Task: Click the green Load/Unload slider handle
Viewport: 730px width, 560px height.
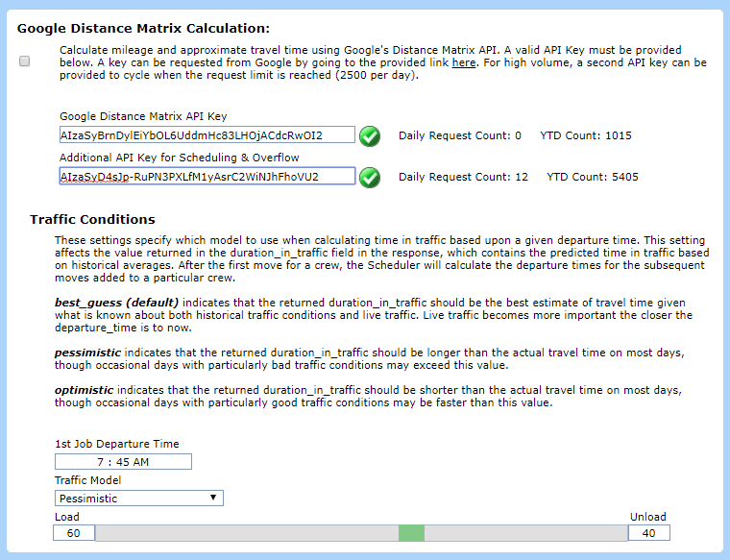Action: click(x=411, y=533)
